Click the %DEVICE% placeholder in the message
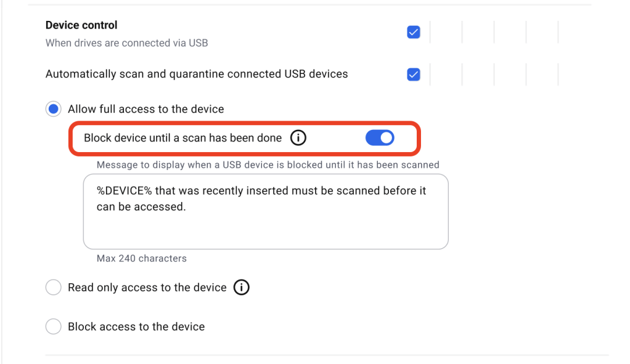Screen dimensions: 630x364 click(x=124, y=191)
